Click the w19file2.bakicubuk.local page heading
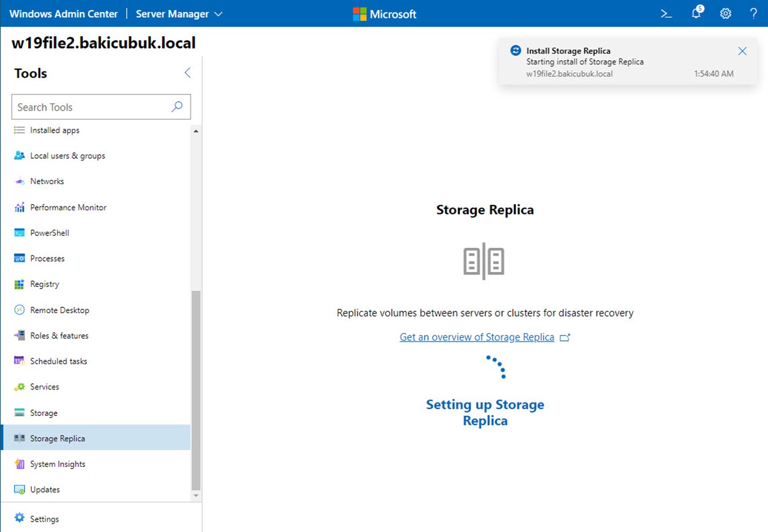The height and width of the screenshot is (532, 768). click(x=104, y=42)
